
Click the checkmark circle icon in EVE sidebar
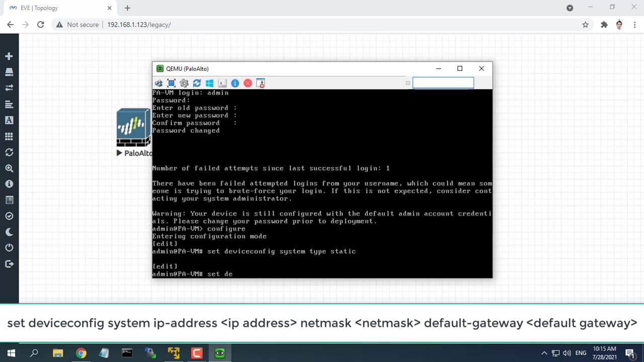(9, 216)
